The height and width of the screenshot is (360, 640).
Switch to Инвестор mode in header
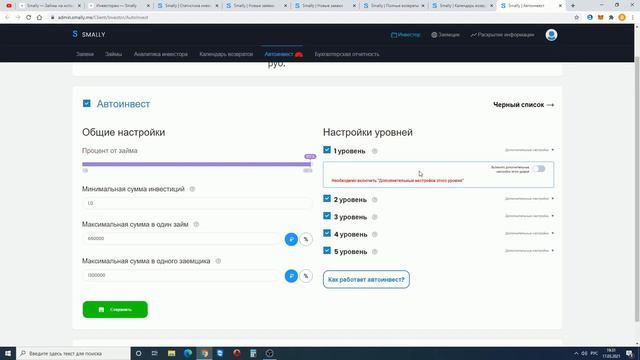405,35
